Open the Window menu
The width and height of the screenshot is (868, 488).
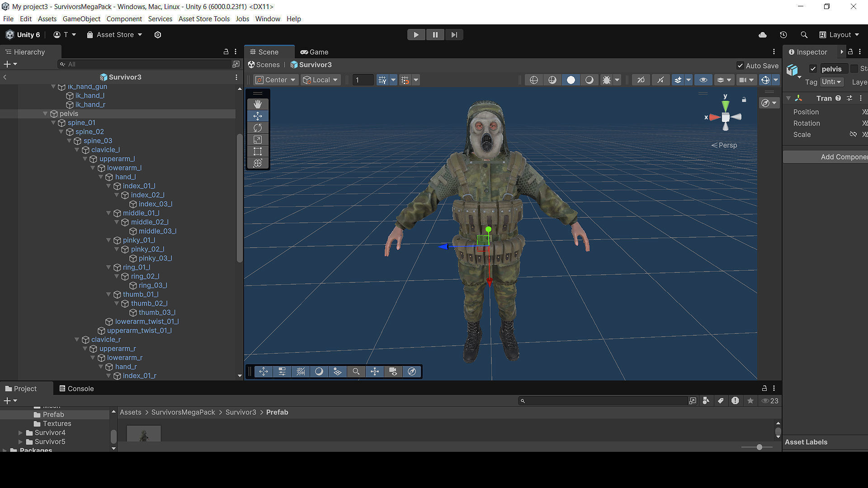click(x=268, y=19)
